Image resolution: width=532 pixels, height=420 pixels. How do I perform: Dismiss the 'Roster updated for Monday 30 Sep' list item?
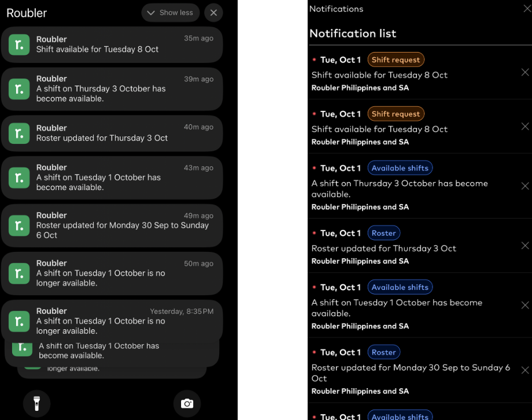tap(525, 370)
